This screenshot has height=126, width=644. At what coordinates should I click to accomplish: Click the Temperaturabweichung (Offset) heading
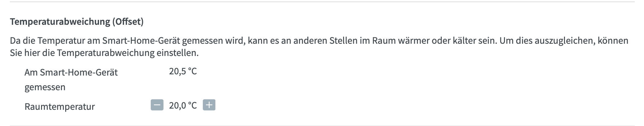[77, 22]
